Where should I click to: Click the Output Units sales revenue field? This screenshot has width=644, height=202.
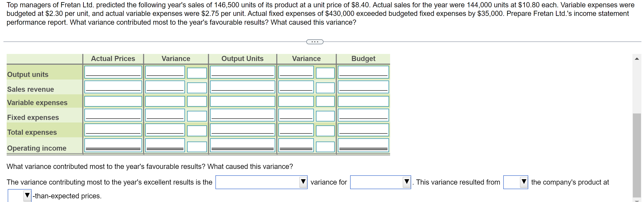pos(242,87)
